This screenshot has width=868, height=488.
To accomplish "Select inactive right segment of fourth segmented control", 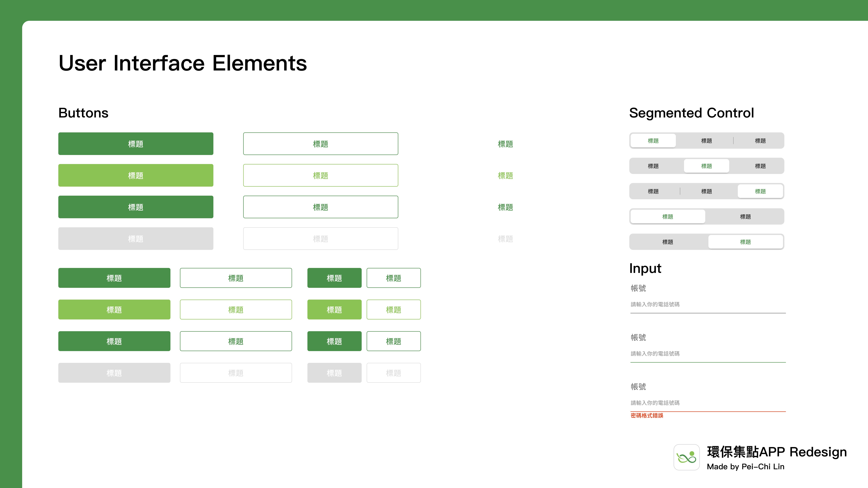I will tap(745, 217).
